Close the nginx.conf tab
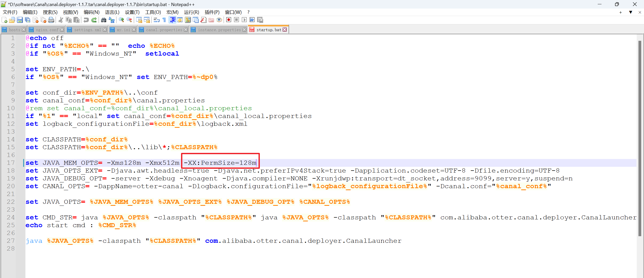 [x=62, y=30]
